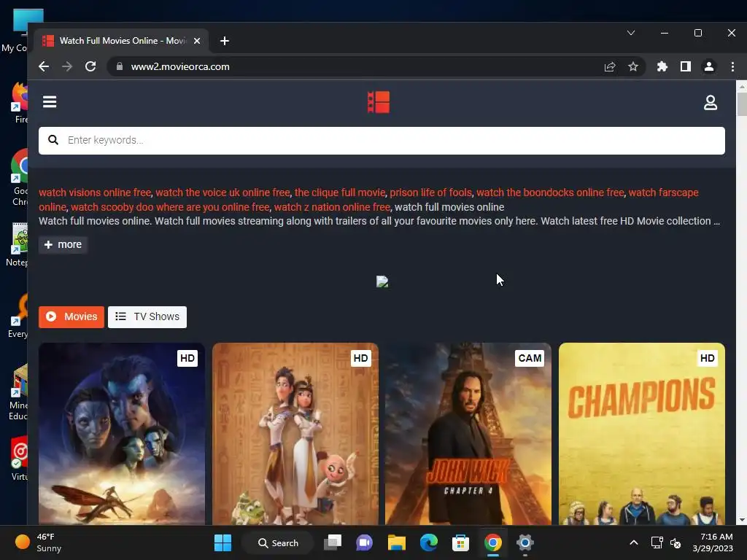Switch to the Movies tab

click(x=71, y=316)
